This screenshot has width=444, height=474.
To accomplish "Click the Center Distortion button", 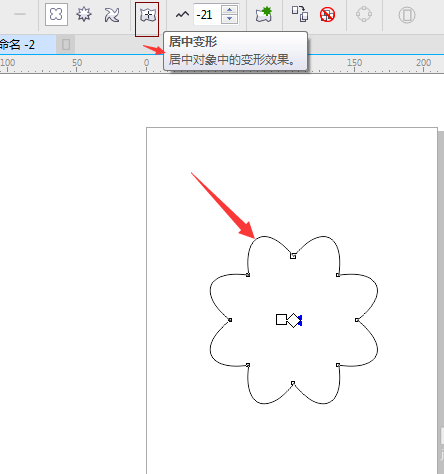I will (147, 15).
